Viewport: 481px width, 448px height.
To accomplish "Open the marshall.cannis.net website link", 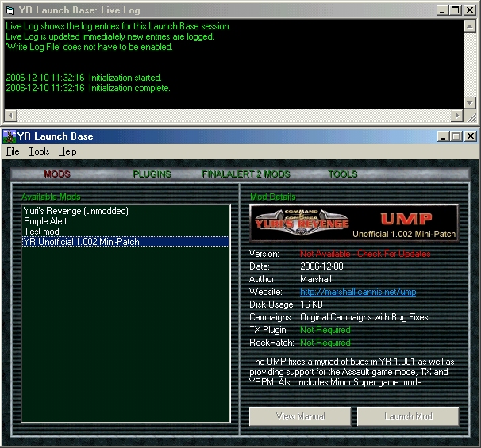I will [x=358, y=292].
